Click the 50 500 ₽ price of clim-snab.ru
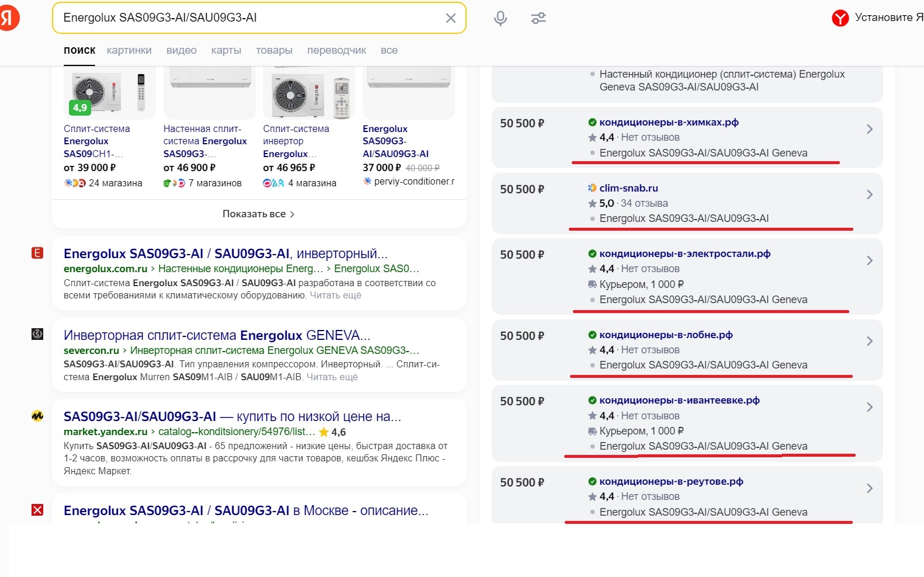 (522, 189)
